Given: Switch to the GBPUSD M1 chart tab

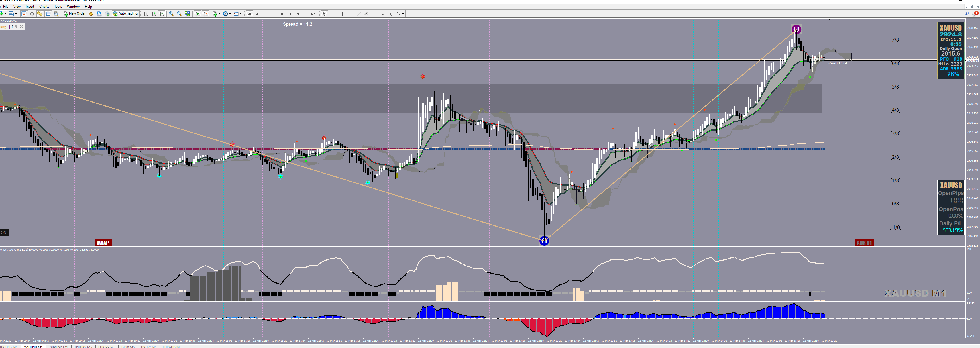Looking at the screenshot, I should (59, 347).
